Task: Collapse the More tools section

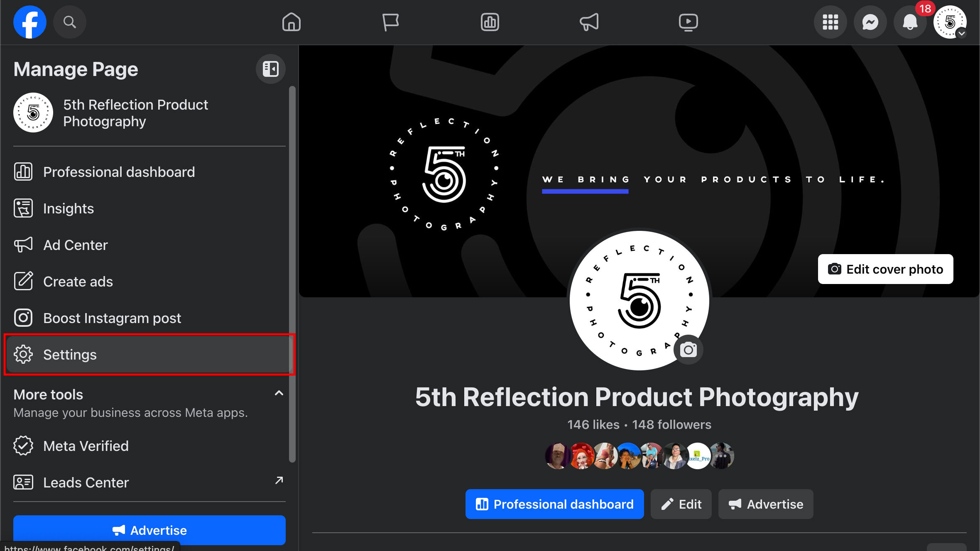Action: (x=279, y=393)
